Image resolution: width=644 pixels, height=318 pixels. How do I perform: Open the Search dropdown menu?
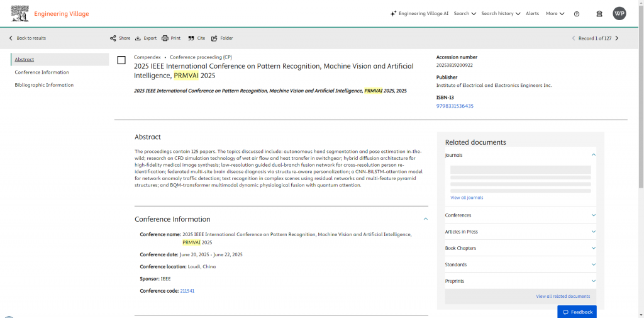coord(465,14)
